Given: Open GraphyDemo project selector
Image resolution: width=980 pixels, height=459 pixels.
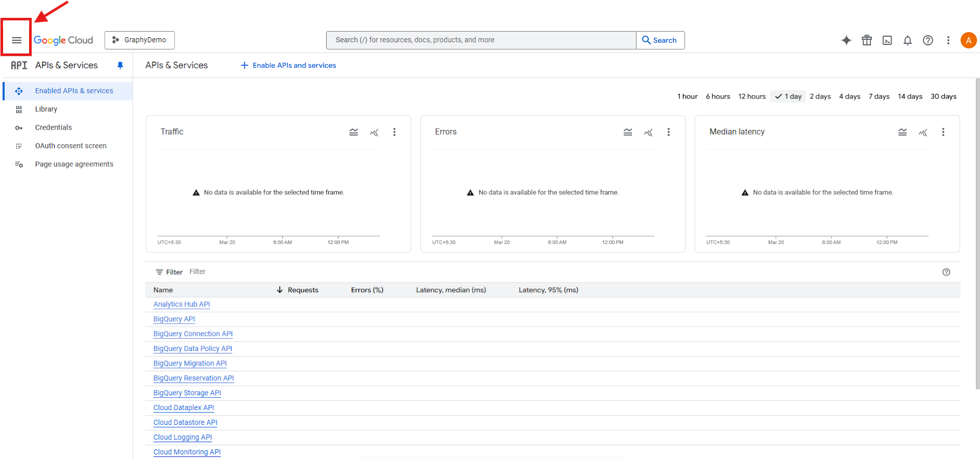Looking at the screenshot, I should point(139,40).
